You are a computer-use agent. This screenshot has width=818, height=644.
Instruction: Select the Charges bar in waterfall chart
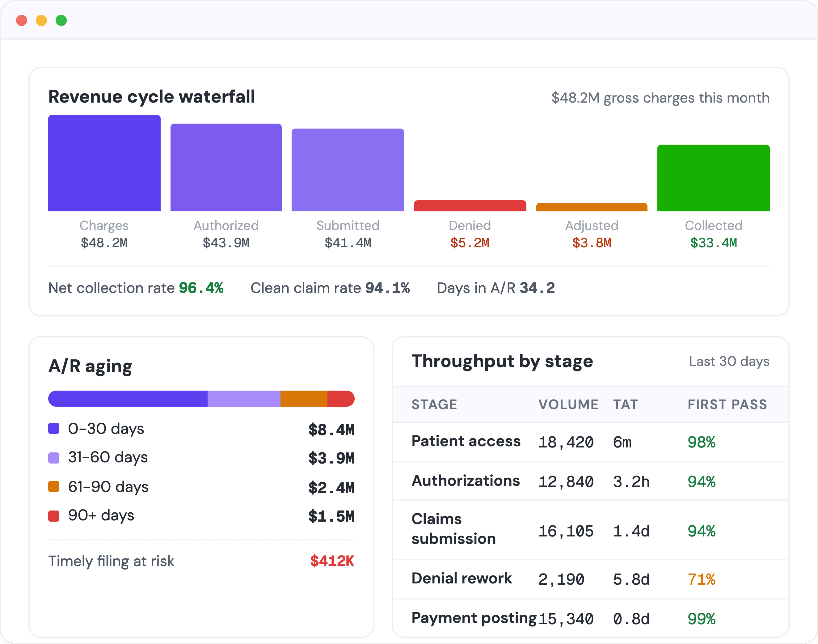(x=104, y=163)
